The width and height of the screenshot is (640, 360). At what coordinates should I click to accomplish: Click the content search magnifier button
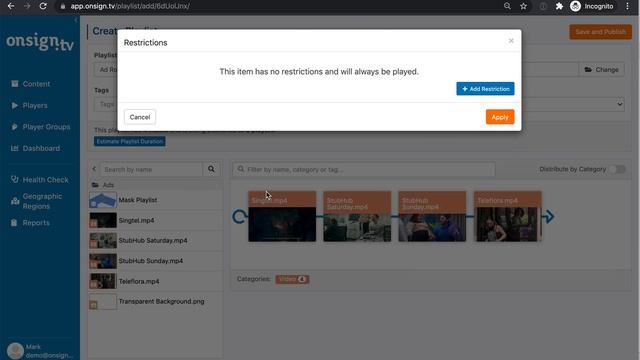[x=211, y=169]
